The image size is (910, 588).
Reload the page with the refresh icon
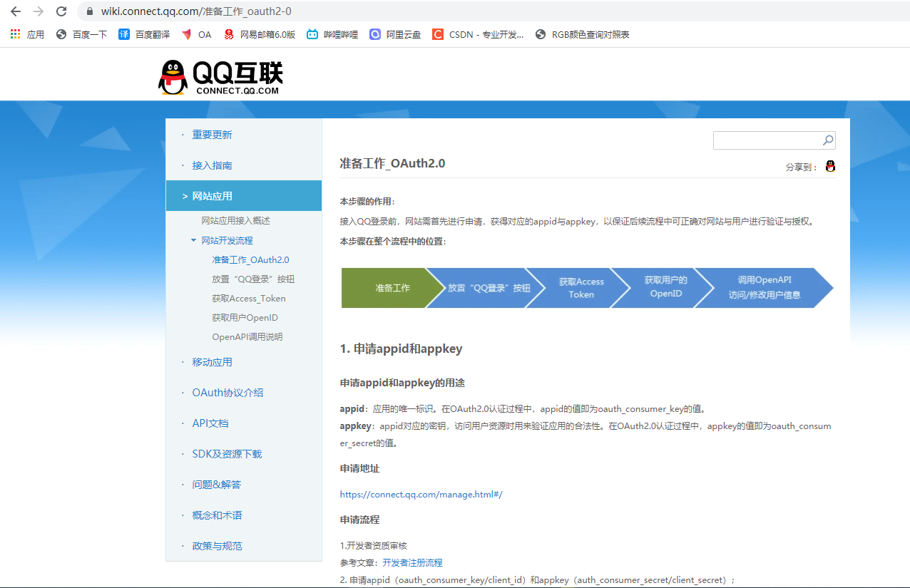[x=61, y=11]
